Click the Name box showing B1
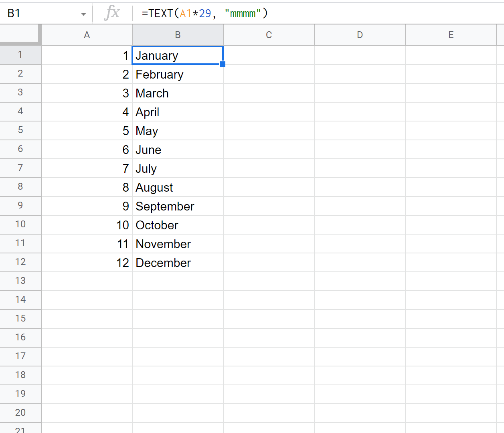The width and height of the screenshot is (504, 433). click(40, 14)
